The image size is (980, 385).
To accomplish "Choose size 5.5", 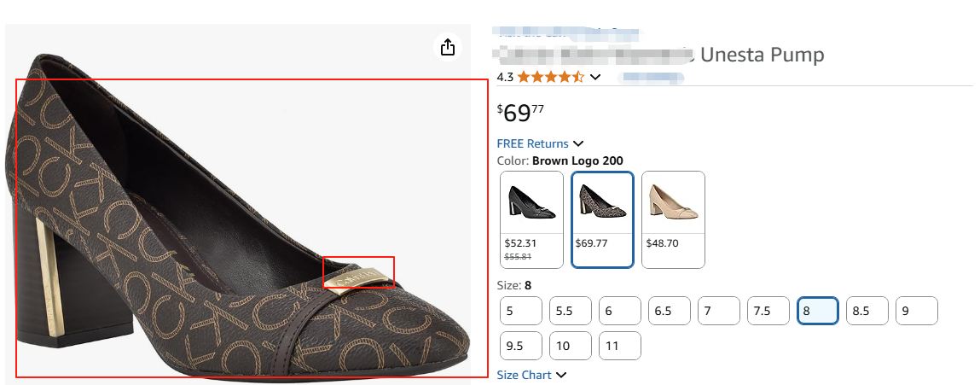I will 571,311.
